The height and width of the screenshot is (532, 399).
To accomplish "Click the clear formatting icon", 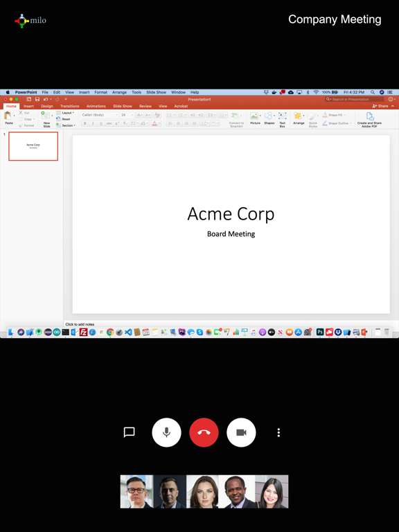I will pos(157,115).
